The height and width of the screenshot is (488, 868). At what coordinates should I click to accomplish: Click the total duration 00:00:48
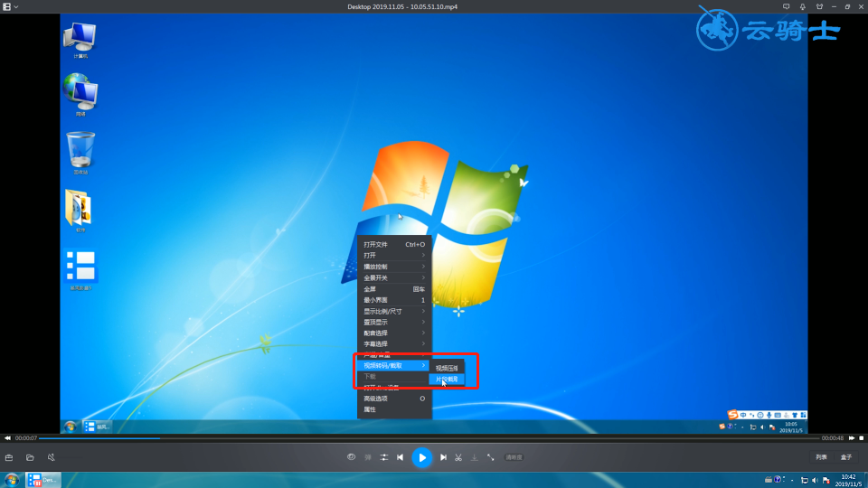(833, 438)
